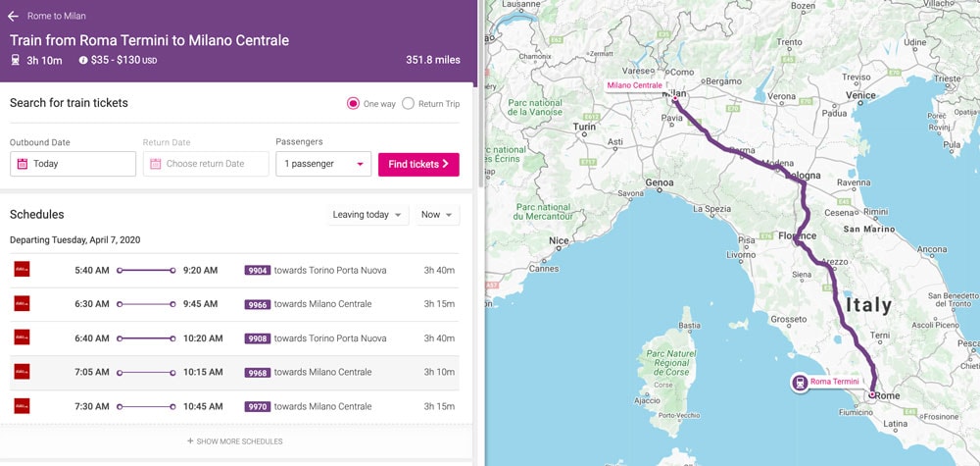
Task: Click the Milano Centrale label on the map
Action: point(635,85)
